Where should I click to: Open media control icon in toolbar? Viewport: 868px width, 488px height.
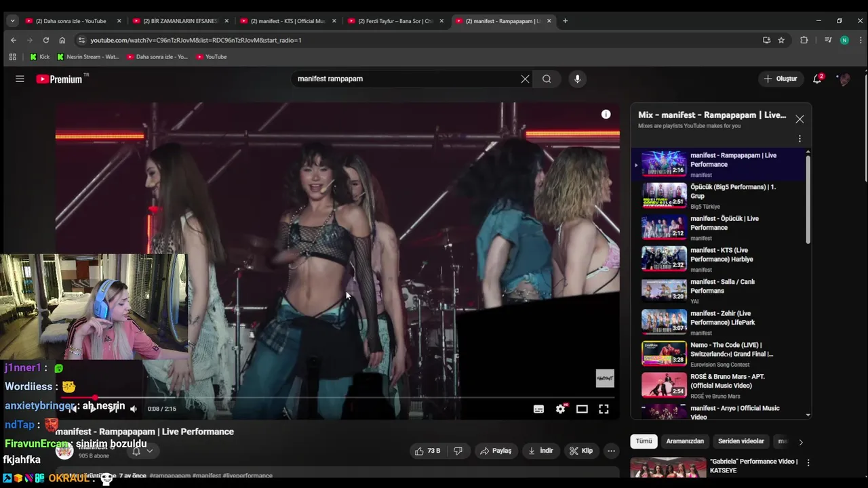click(828, 40)
